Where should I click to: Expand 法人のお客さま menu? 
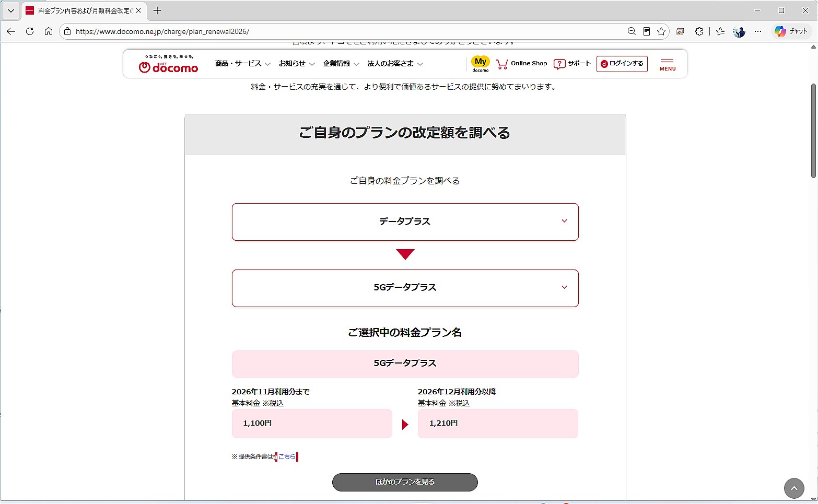pos(395,64)
